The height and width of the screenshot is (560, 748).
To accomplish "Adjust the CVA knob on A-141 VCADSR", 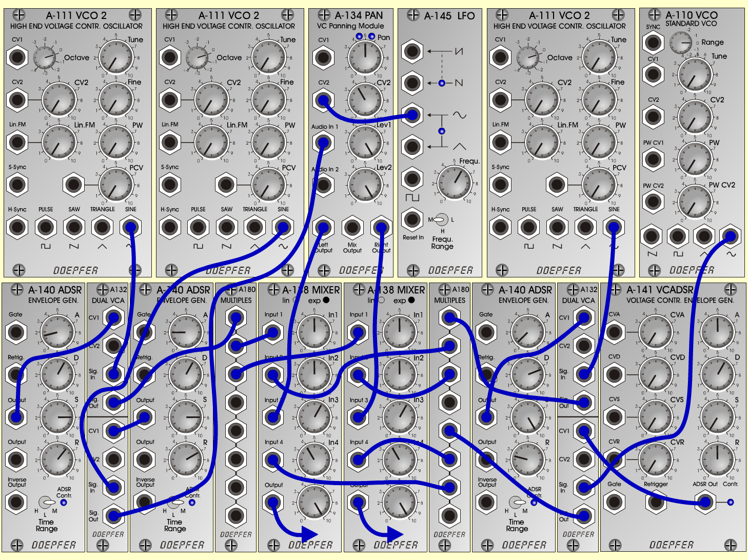I will click(x=656, y=332).
